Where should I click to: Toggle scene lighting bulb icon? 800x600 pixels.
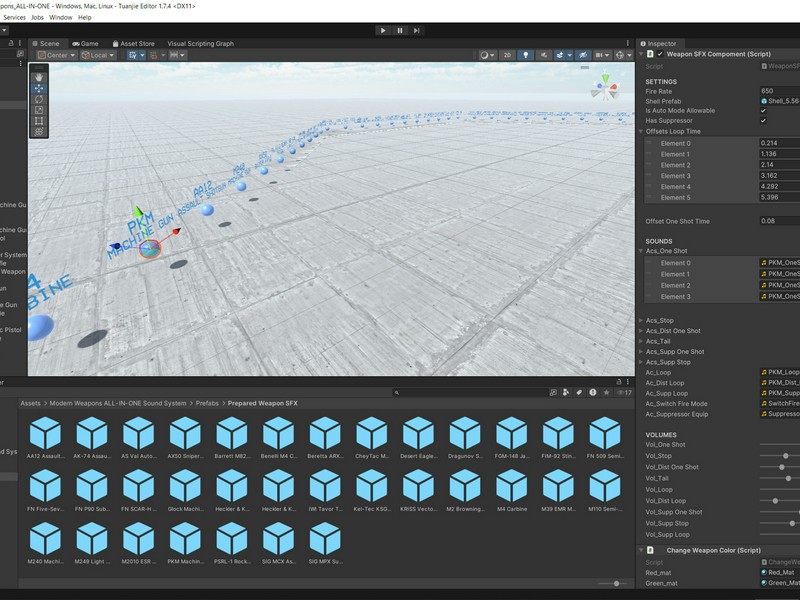tap(526, 55)
